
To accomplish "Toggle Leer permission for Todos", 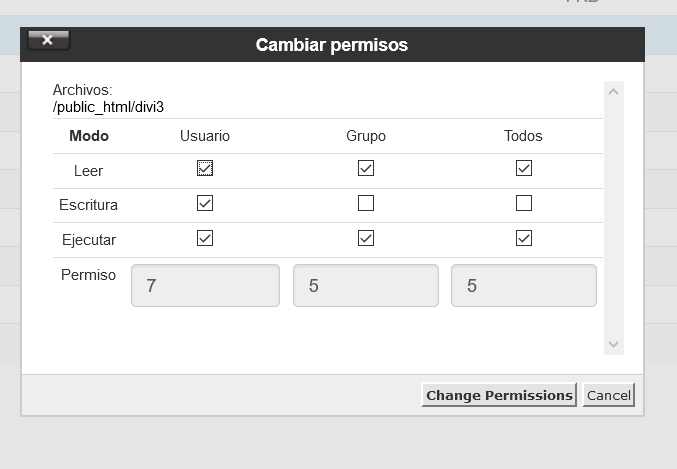I will pyautogui.click(x=524, y=168).
